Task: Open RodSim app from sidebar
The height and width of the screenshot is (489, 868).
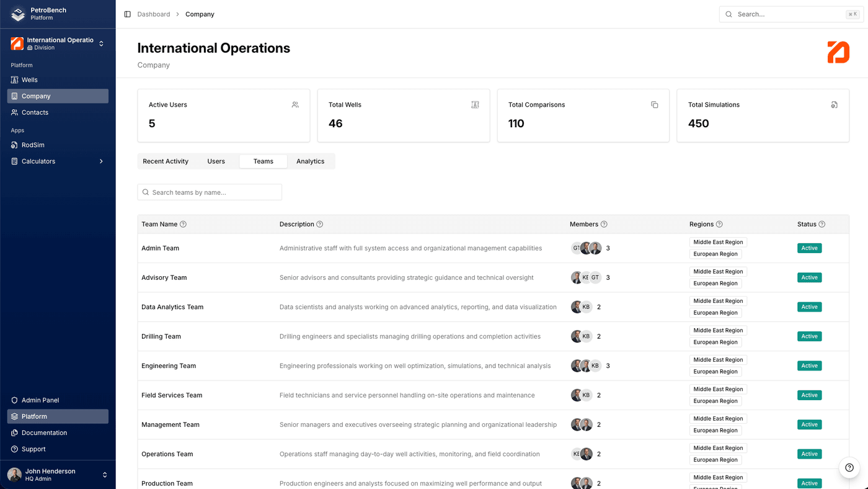Action: click(x=33, y=145)
